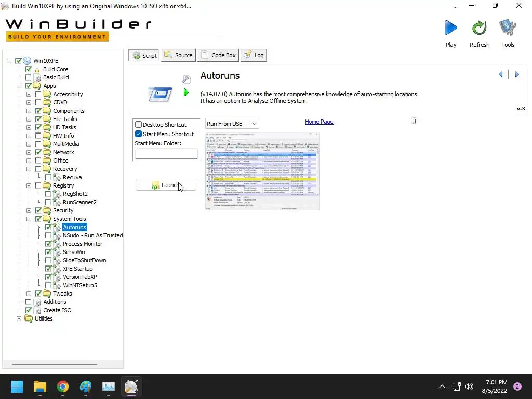Open Google Chrome from taskbar
The width and height of the screenshot is (532, 399).
coord(63,387)
